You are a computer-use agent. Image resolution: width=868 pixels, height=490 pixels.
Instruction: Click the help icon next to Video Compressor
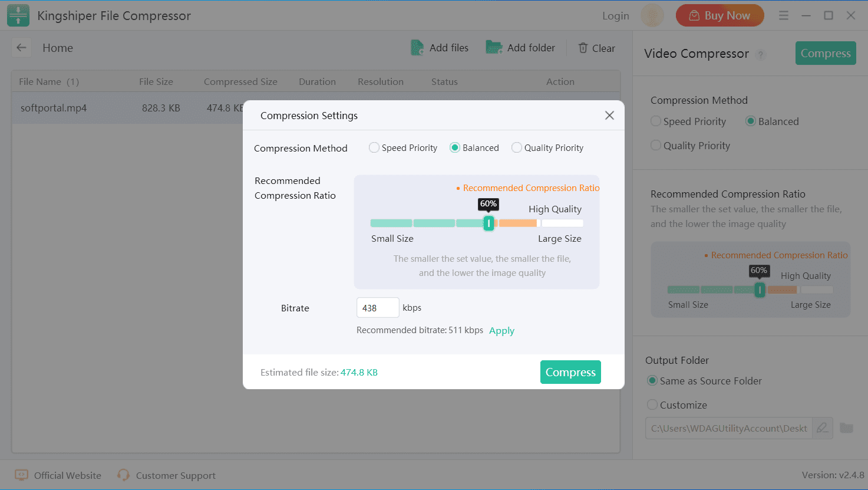point(761,55)
